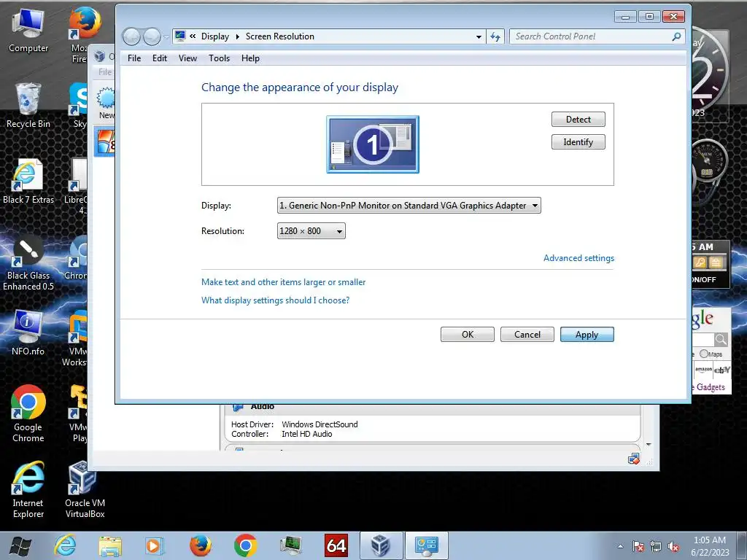Open the Resolution 1280 × 800 dropdown
Image resolution: width=747 pixels, height=560 pixels.
[x=311, y=231]
